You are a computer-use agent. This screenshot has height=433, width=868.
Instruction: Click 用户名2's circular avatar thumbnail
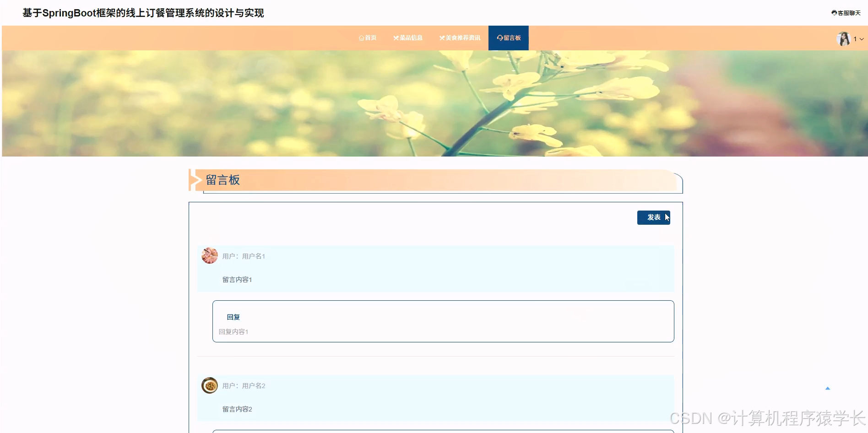coord(209,385)
